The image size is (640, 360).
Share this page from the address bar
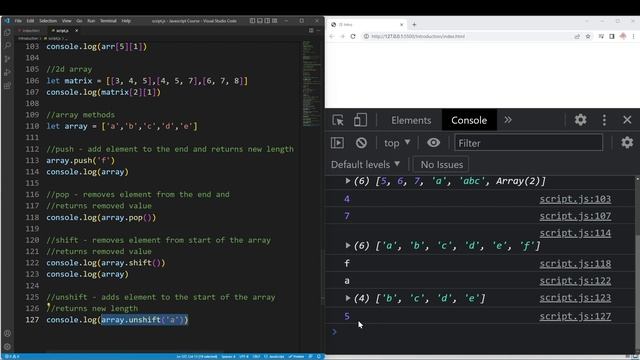[x=577, y=36]
